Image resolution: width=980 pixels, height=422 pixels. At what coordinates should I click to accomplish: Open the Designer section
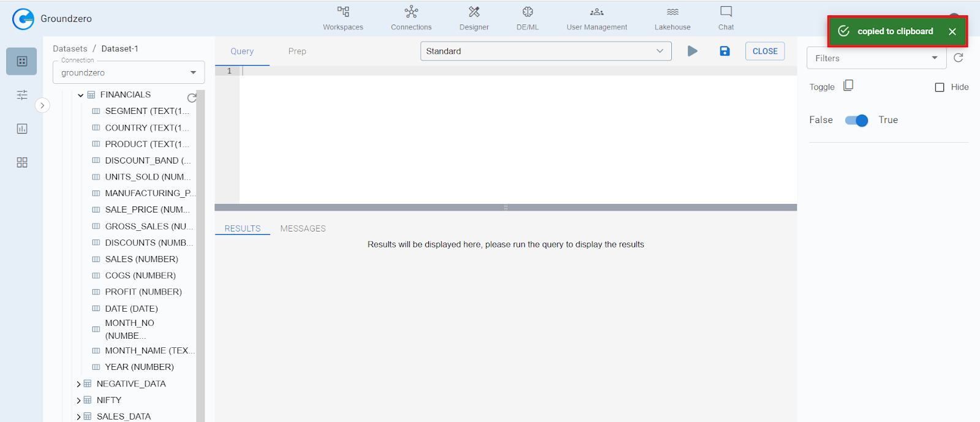[x=474, y=18]
